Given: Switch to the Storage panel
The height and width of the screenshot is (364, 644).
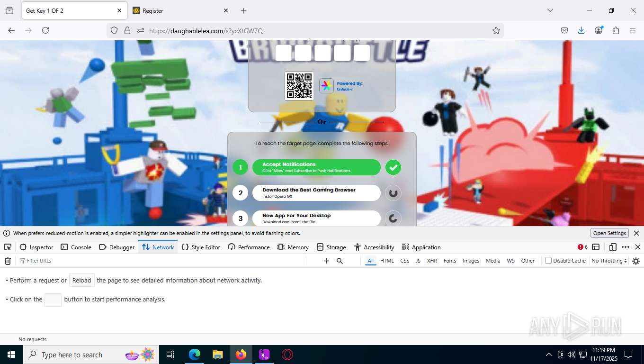Looking at the screenshot, I should pos(331,247).
